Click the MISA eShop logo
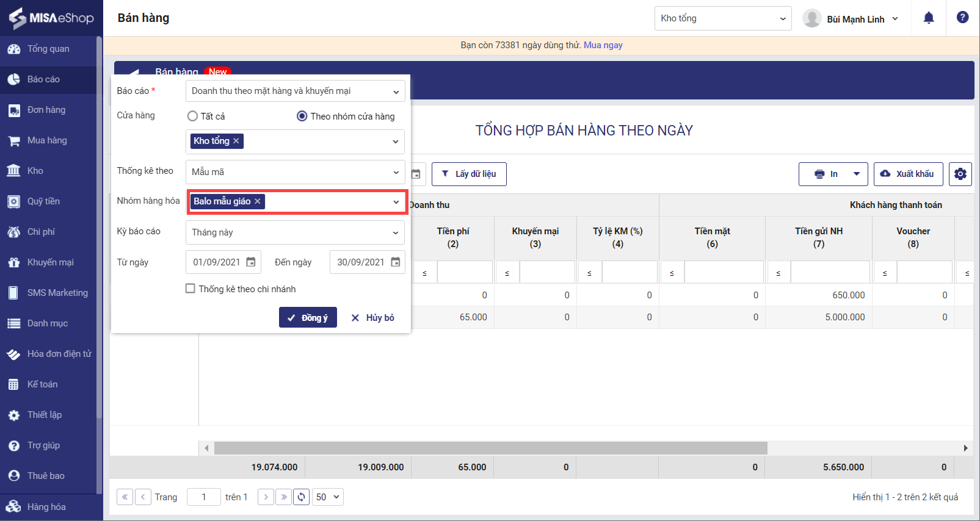 (x=51, y=18)
